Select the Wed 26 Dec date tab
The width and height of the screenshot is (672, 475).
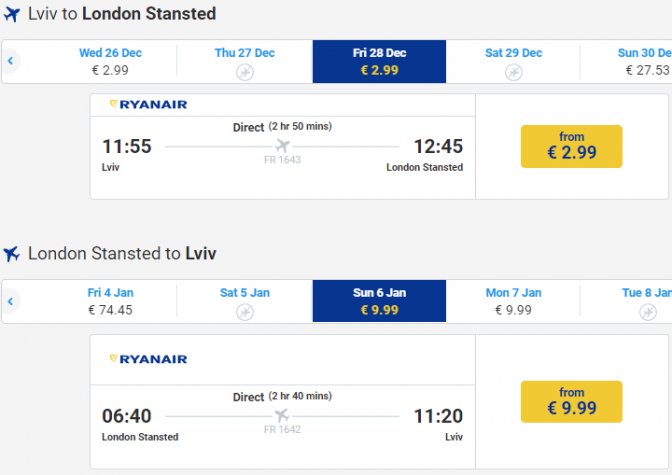point(109,61)
